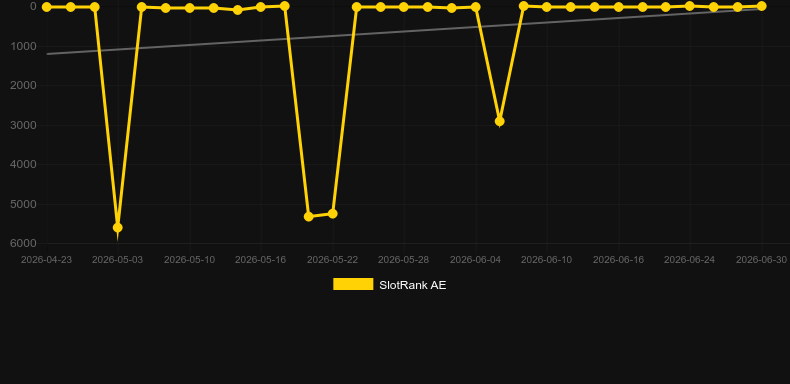Select the data point above 2026-05-16
This screenshot has width=790, height=384.
(x=260, y=7)
